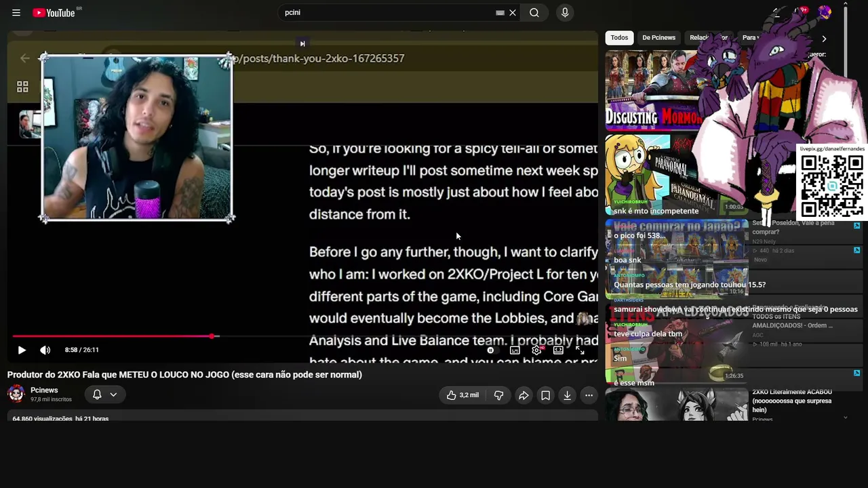Viewport: 868px width, 488px height.
Task: Toggle subtitles/closed captions
Action: point(515,350)
